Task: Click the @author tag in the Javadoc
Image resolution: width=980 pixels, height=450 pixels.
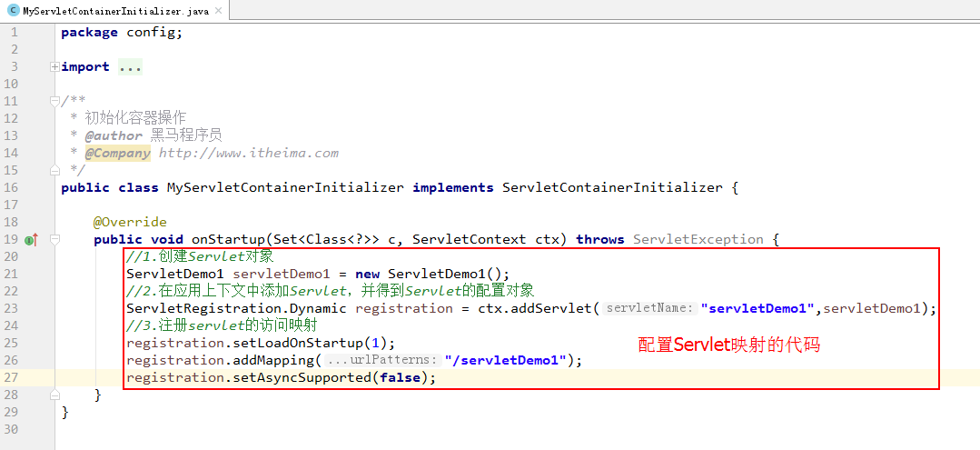Action: click(114, 135)
